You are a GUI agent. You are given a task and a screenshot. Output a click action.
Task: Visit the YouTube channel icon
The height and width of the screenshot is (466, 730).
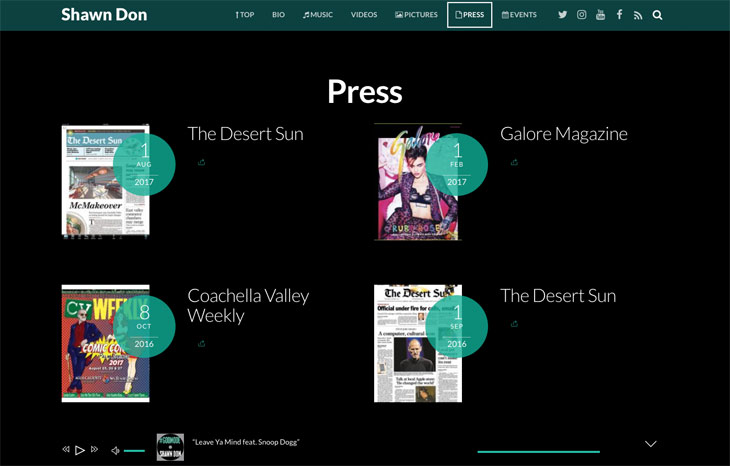pos(600,14)
